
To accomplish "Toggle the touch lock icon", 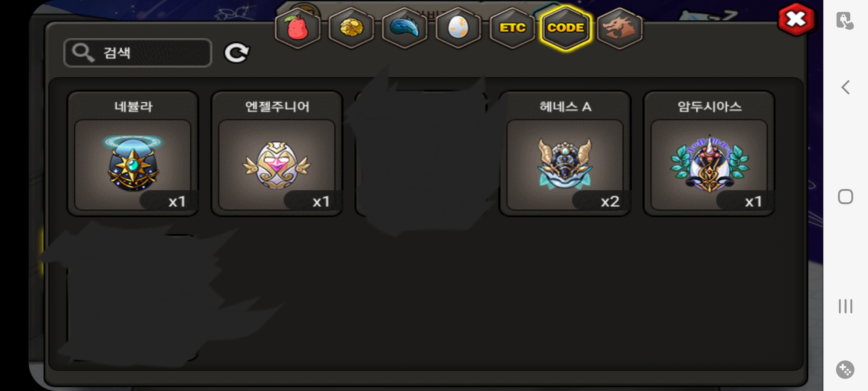I will pos(845,20).
